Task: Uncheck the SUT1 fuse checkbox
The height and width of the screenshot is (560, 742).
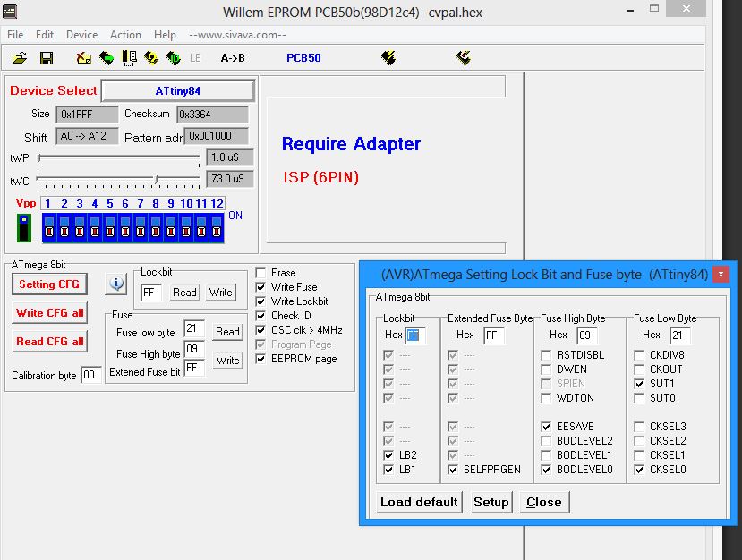Action: point(639,384)
